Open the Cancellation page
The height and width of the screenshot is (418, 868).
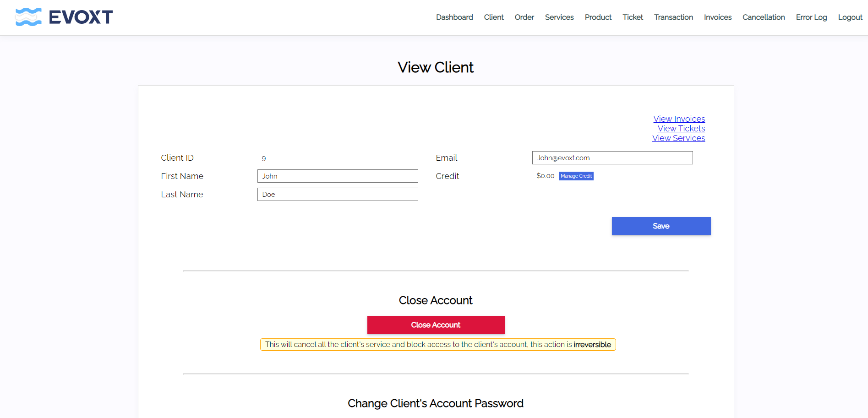763,17
